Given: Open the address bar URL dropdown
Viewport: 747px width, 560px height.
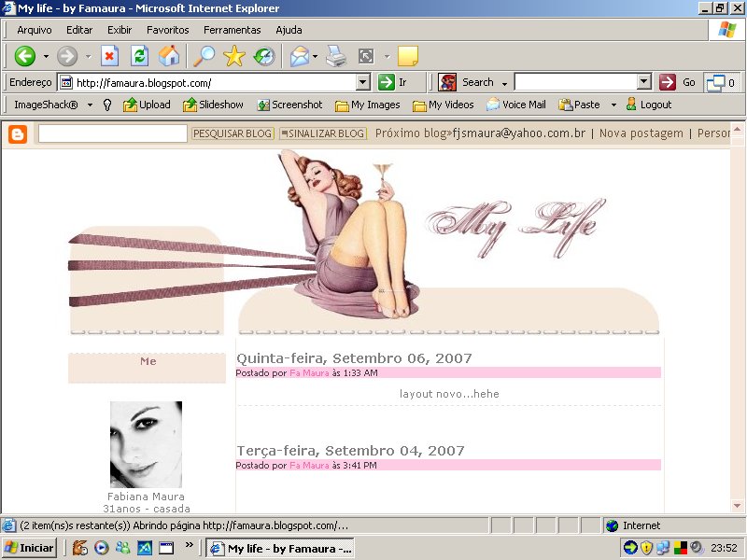Looking at the screenshot, I should click(363, 82).
